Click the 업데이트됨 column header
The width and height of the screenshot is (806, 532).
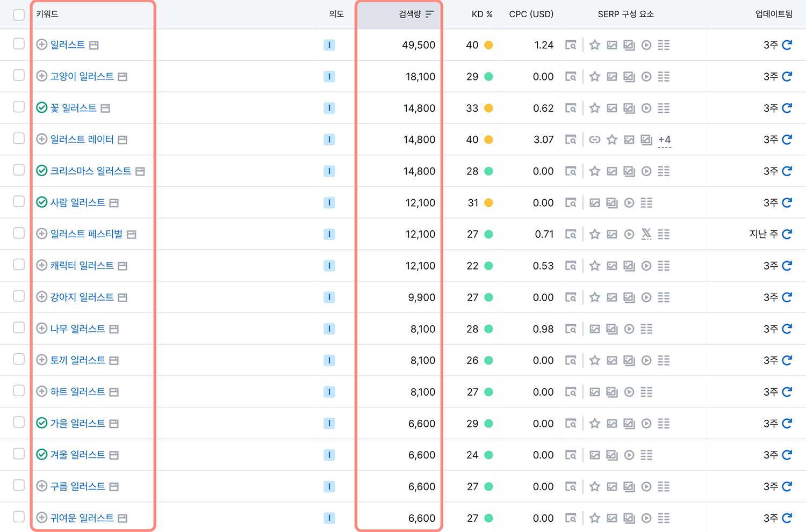[x=774, y=14]
